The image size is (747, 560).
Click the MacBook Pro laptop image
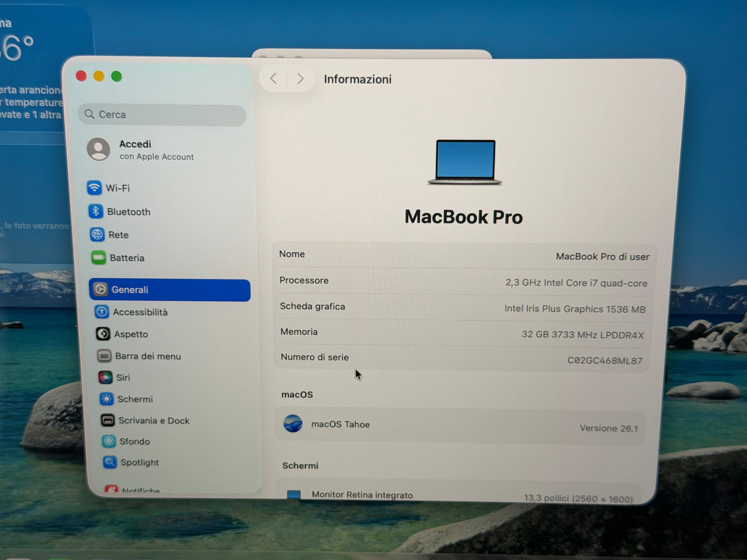(465, 162)
